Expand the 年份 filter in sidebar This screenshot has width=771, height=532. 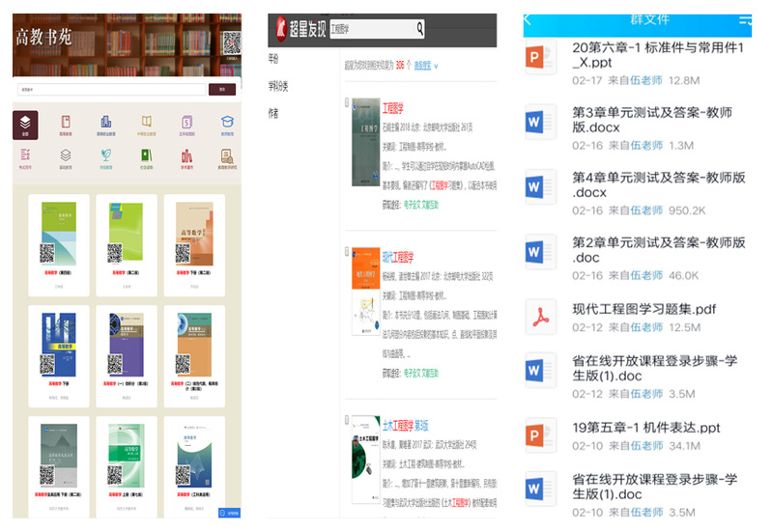(273, 58)
